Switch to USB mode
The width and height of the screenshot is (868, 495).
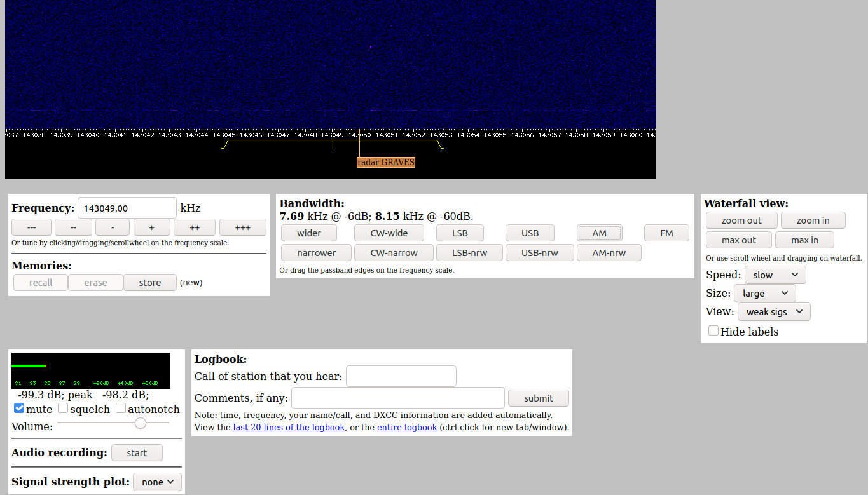coord(530,233)
